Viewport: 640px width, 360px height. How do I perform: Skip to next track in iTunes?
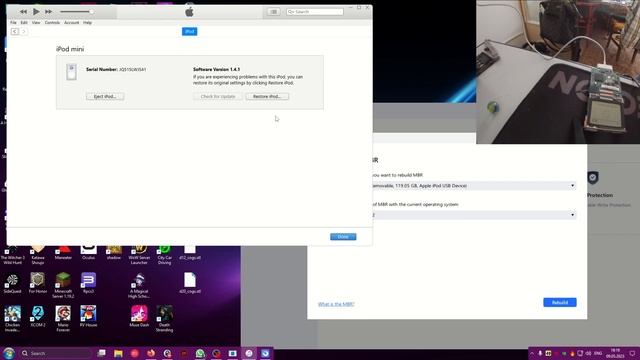coord(48,12)
